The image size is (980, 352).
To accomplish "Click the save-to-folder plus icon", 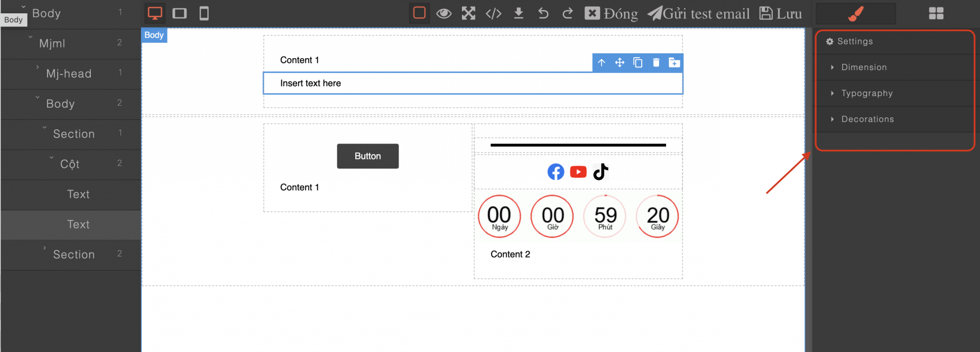I will 674,62.
